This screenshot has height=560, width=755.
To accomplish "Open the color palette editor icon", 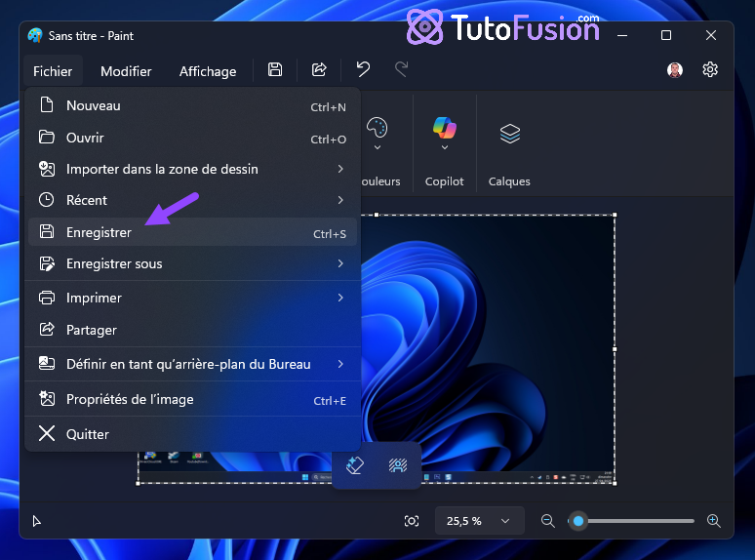I will point(377,127).
